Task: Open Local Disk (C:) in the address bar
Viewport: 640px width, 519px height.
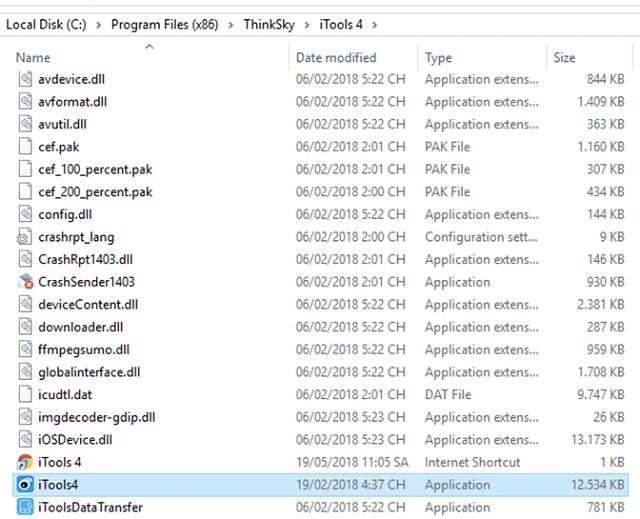Action: pos(46,24)
